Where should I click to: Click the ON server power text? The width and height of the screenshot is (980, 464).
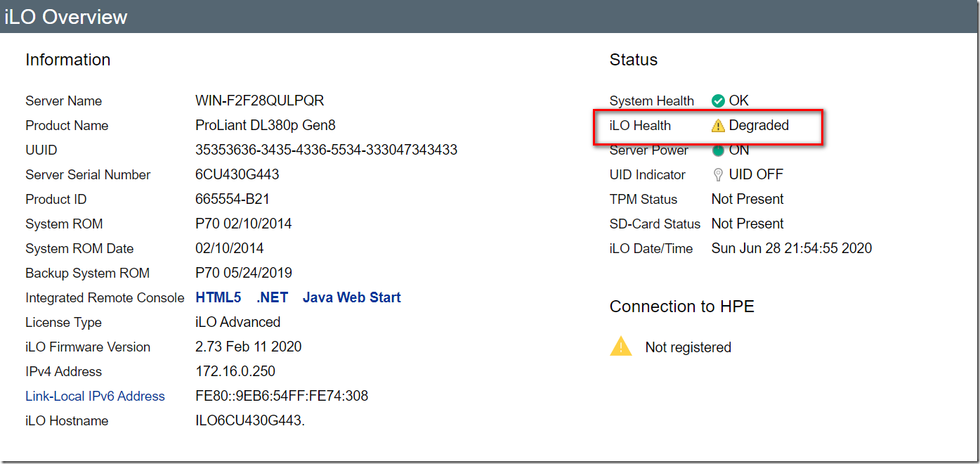739,150
